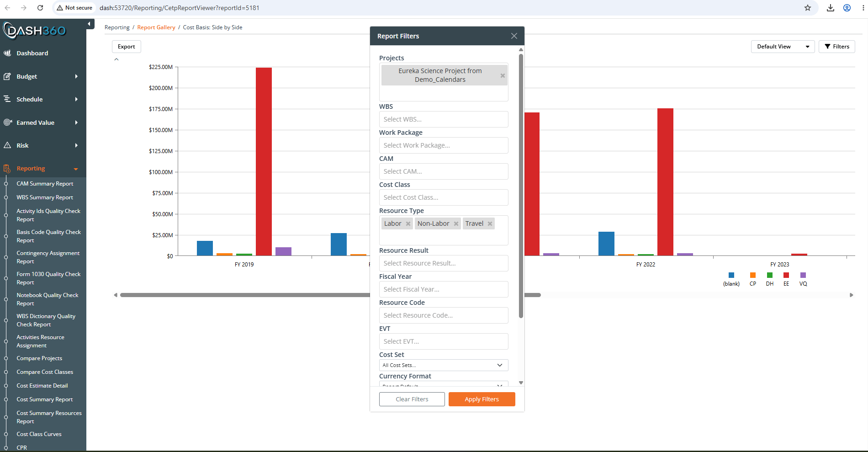
Task: Open the Default View dropdown
Action: click(x=783, y=47)
